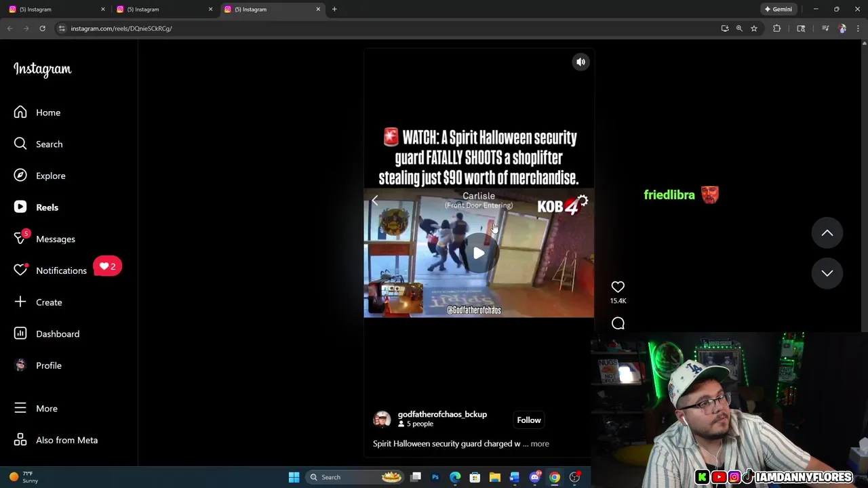The height and width of the screenshot is (488, 868).
Task: Click the Google Lens search icon in toolbar
Action: (x=801, y=28)
